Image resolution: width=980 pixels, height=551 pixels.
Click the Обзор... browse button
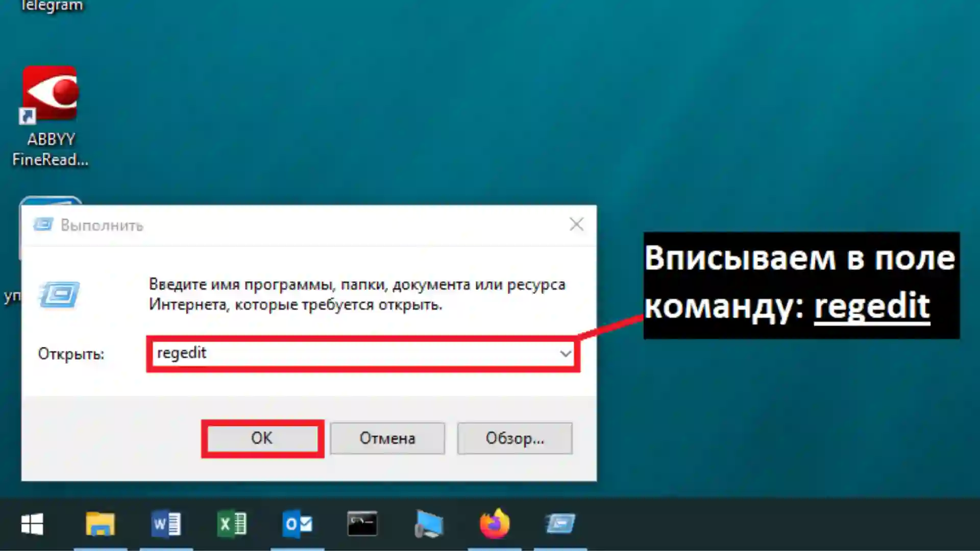tap(514, 438)
